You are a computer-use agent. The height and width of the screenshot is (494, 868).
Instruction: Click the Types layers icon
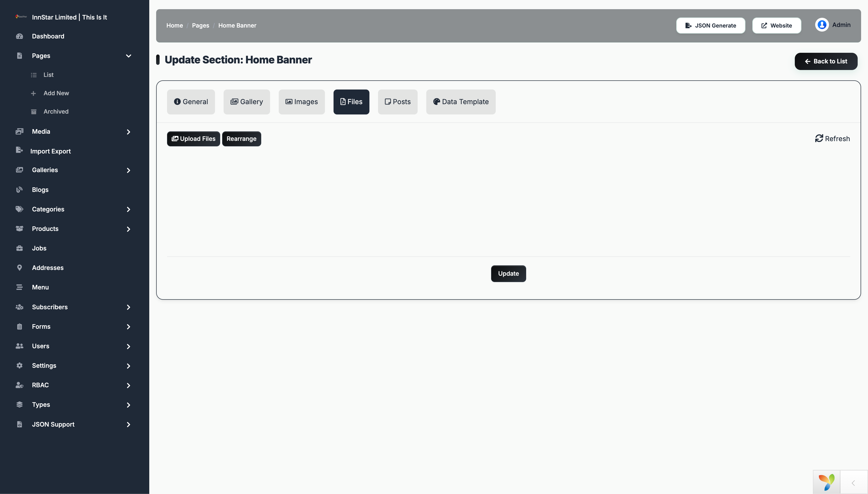click(19, 404)
